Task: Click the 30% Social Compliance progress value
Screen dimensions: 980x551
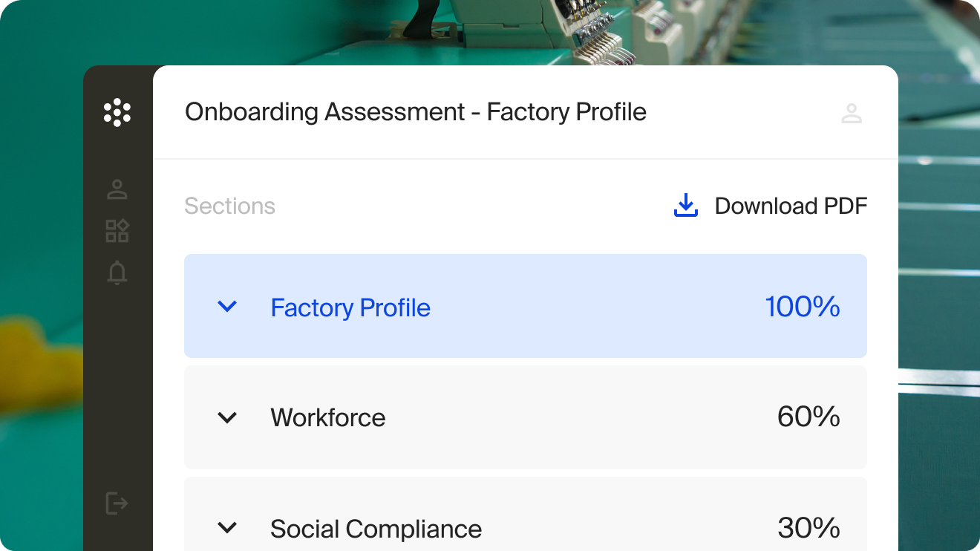Action: (808, 528)
